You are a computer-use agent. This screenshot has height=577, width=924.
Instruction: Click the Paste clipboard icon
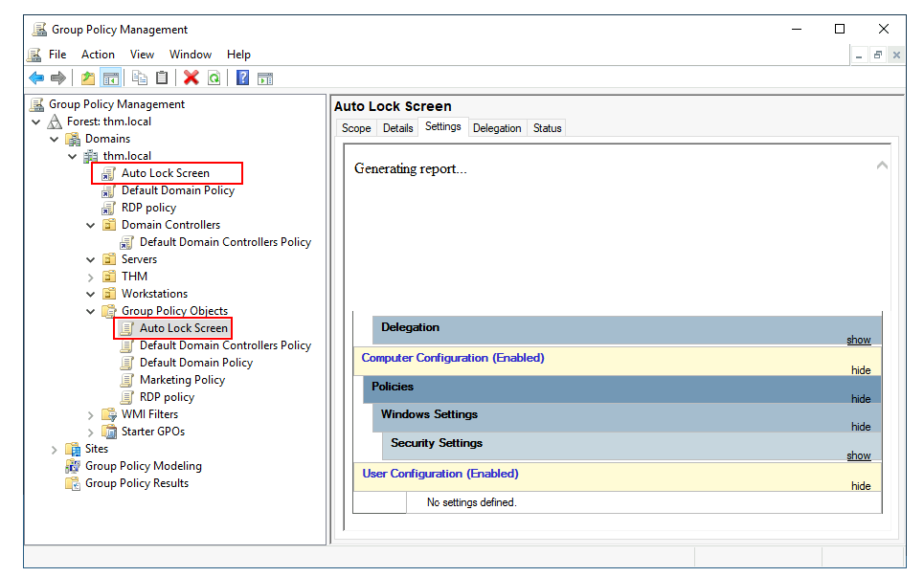pyautogui.click(x=162, y=78)
